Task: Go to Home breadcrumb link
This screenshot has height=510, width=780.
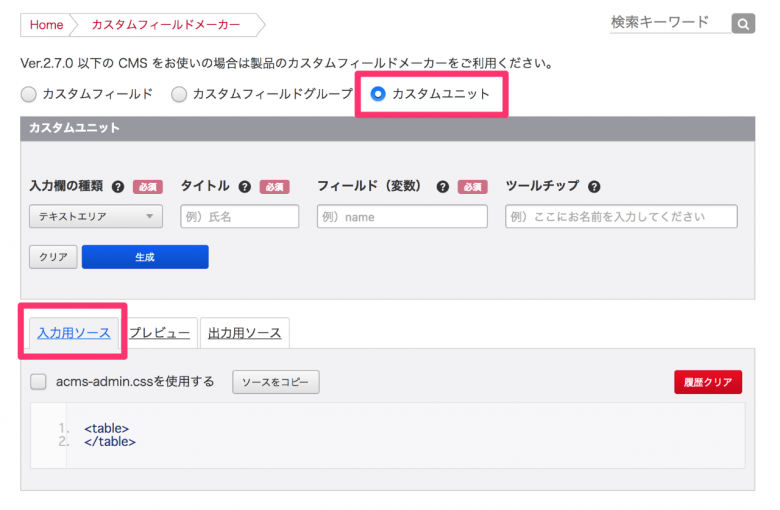Action: tap(46, 25)
